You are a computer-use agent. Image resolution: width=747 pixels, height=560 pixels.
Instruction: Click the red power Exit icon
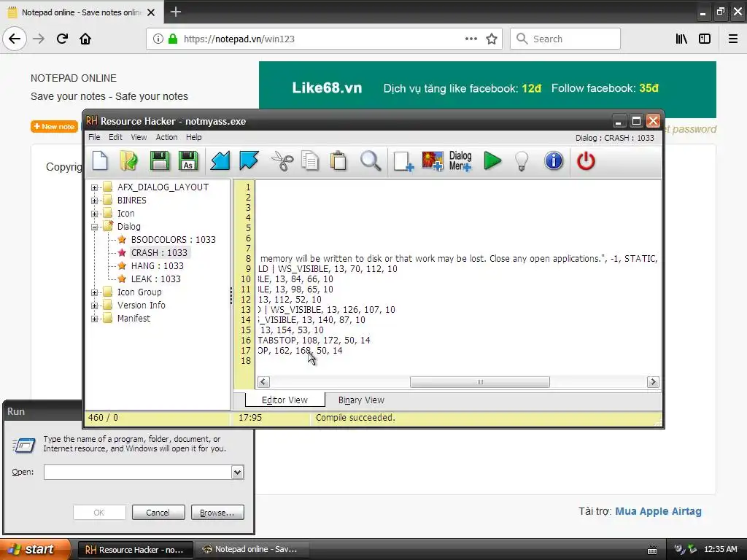[586, 161]
